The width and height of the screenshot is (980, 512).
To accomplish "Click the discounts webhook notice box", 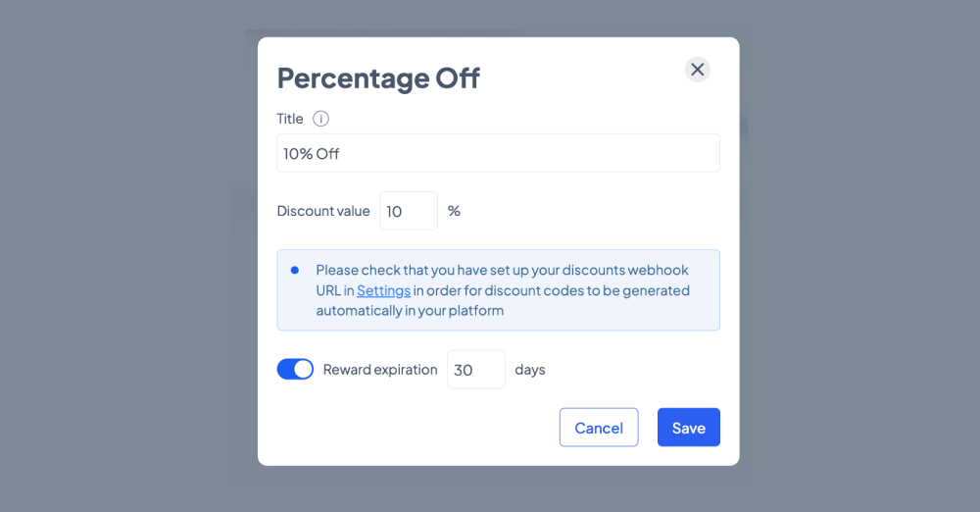I will point(498,289).
